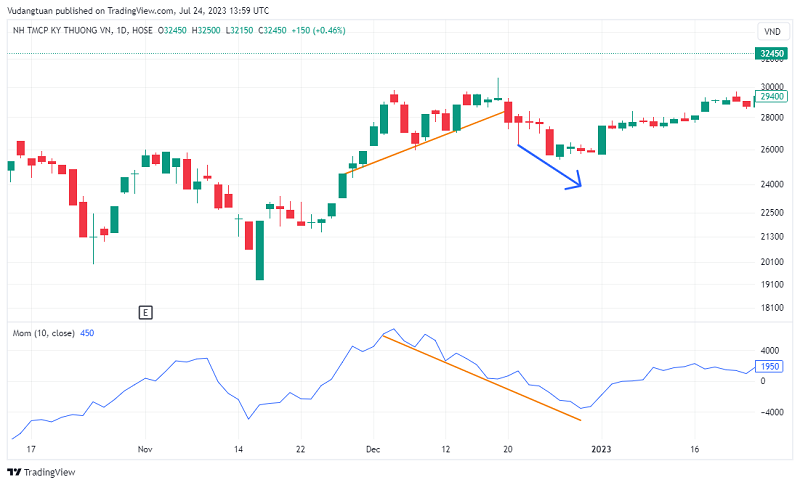This screenshot has width=800, height=485.
Task: Click the 1950 momentum value label
Action: tap(771, 366)
